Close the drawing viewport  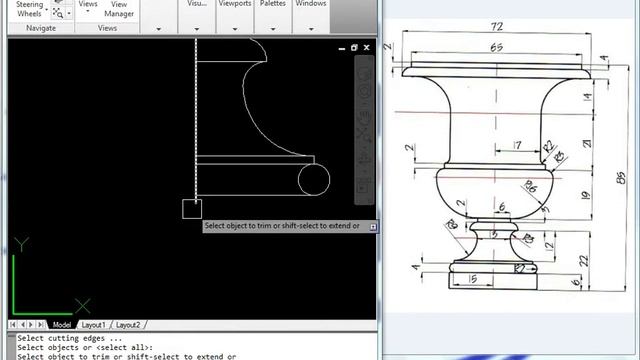(367, 48)
